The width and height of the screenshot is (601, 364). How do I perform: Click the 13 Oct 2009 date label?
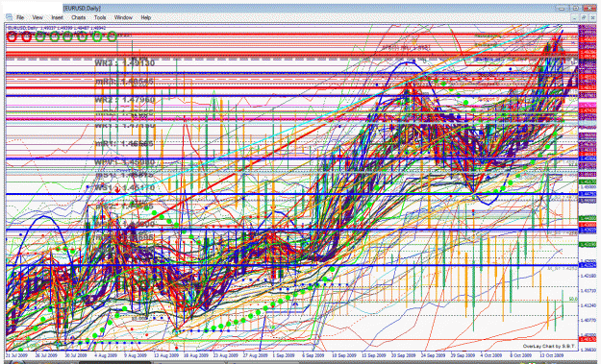click(x=551, y=355)
